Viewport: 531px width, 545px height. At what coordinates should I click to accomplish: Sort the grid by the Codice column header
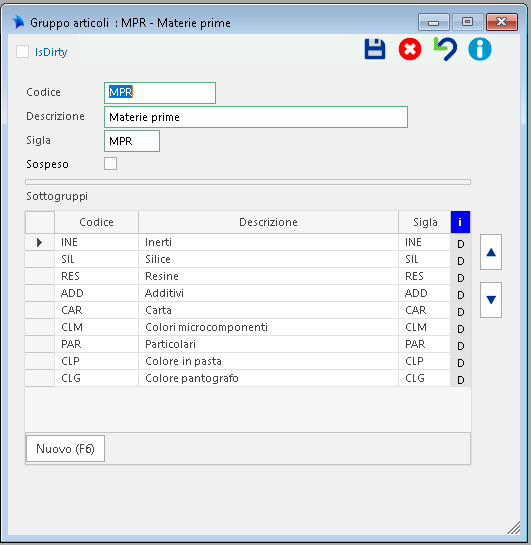coord(96,222)
